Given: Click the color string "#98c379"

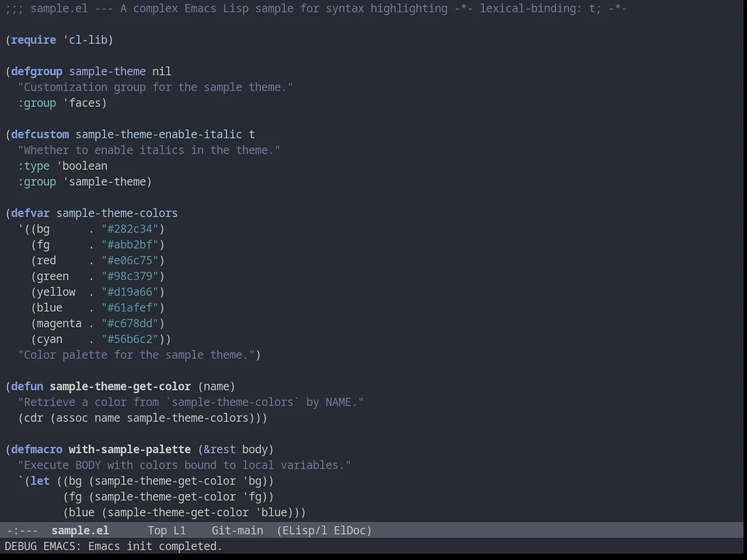Looking at the screenshot, I should pyautogui.click(x=130, y=276).
